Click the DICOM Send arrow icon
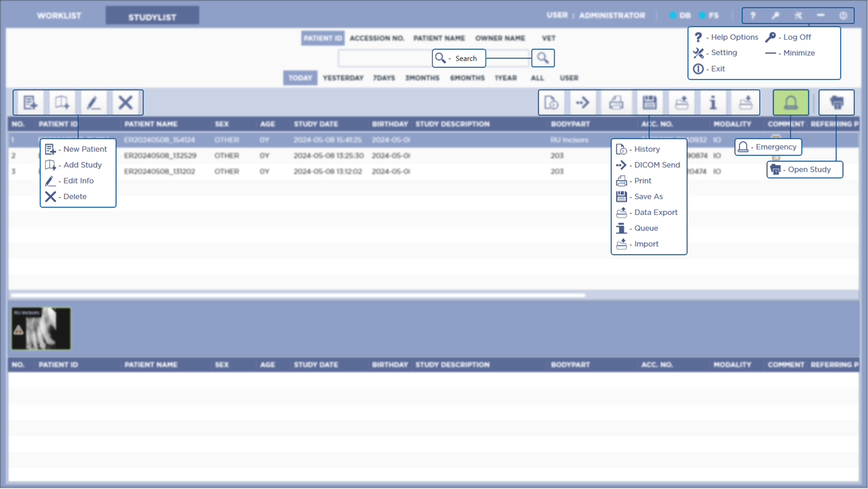This screenshot has height=489, width=868. [x=583, y=103]
